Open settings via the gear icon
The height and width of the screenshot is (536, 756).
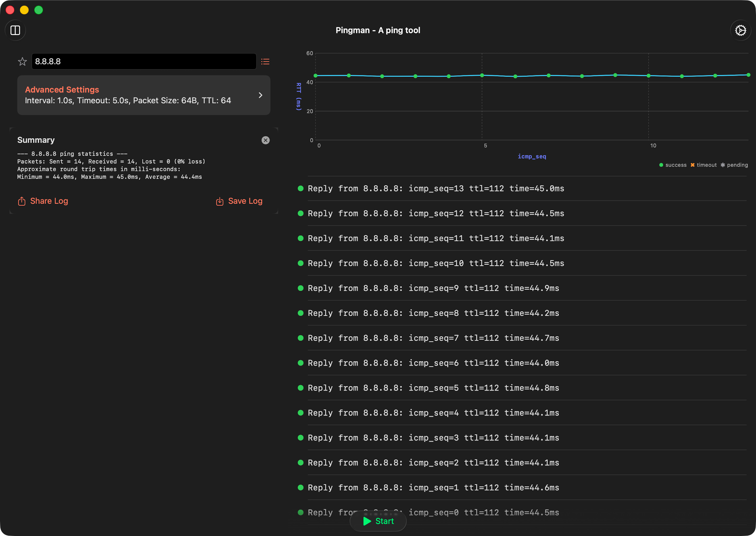[740, 31]
